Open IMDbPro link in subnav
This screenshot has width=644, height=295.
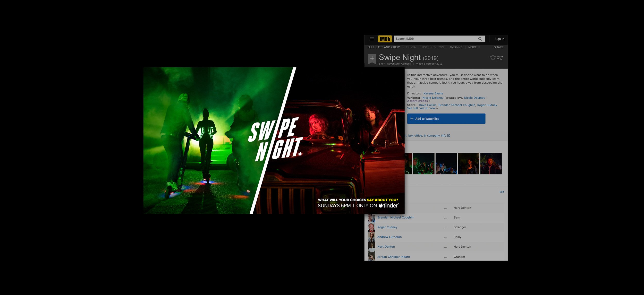[x=456, y=47]
